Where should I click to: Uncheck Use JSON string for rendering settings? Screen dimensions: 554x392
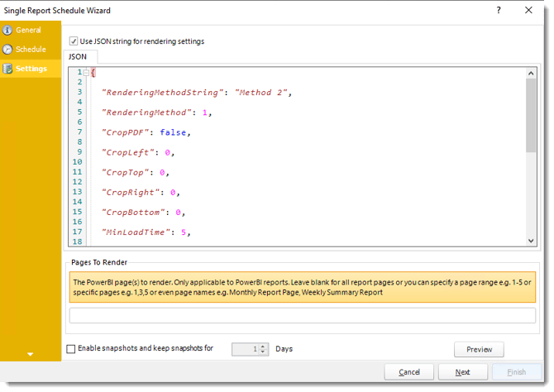click(x=74, y=41)
